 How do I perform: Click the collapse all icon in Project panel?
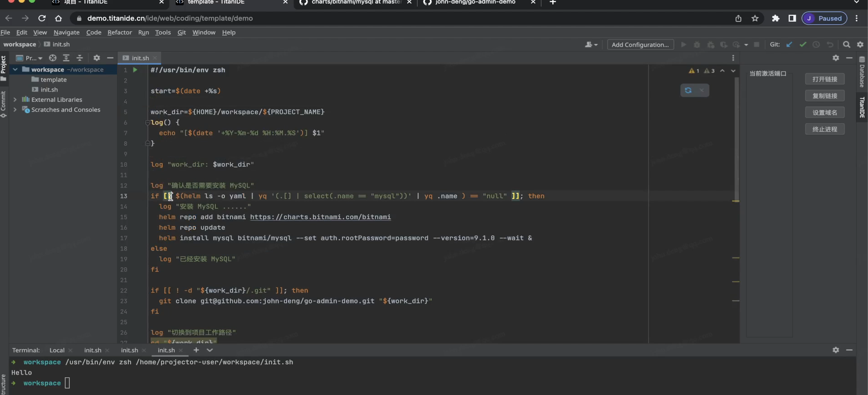coord(79,58)
